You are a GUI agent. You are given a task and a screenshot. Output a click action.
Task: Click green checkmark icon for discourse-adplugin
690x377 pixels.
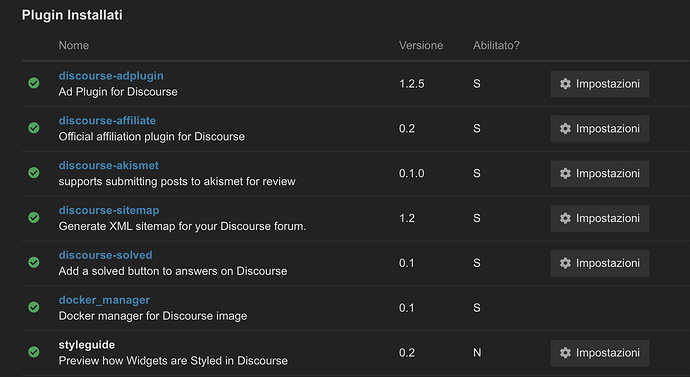34,83
